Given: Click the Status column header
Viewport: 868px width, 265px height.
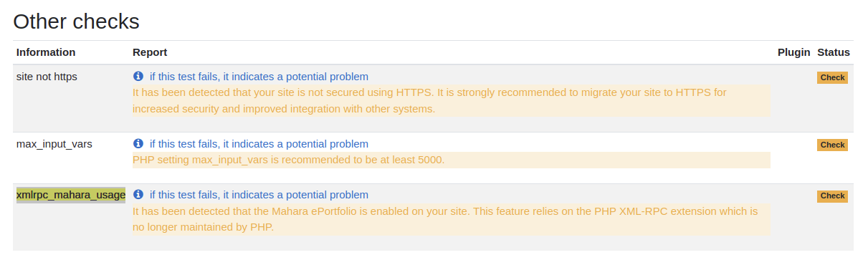Looking at the screenshot, I should pyautogui.click(x=834, y=52).
